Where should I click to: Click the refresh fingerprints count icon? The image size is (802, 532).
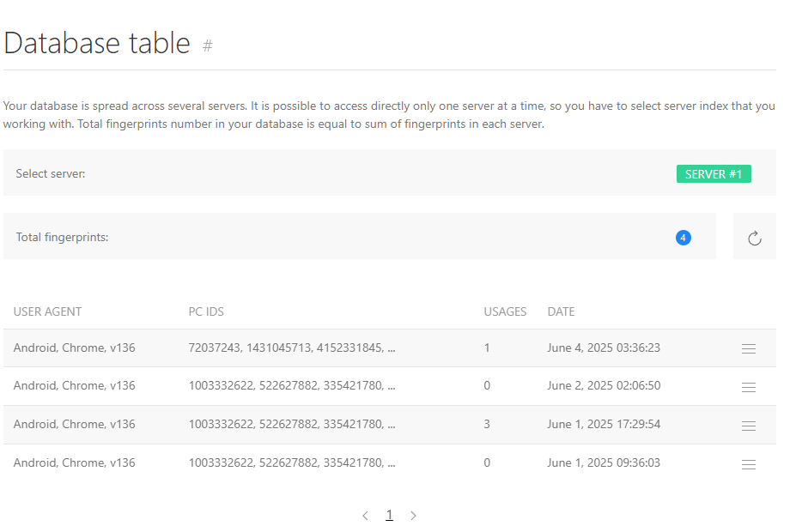754,238
